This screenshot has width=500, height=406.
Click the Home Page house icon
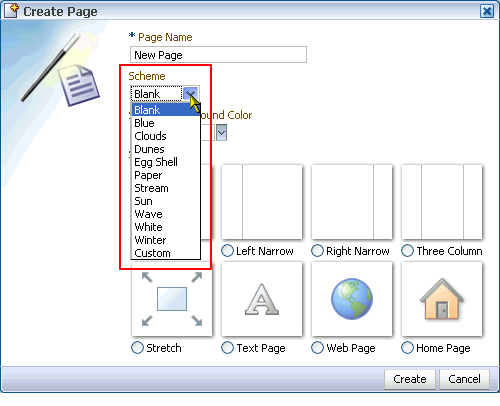(x=442, y=299)
